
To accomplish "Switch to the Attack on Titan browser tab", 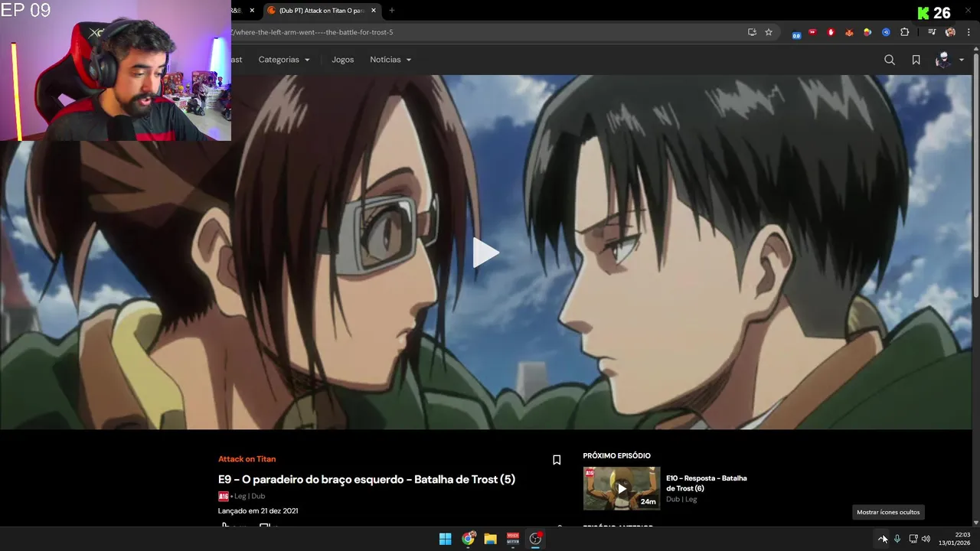I will [321, 11].
